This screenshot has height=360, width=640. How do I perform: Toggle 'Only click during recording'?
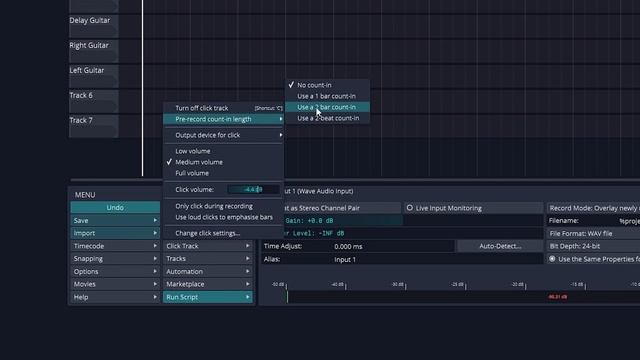[x=223, y=206]
